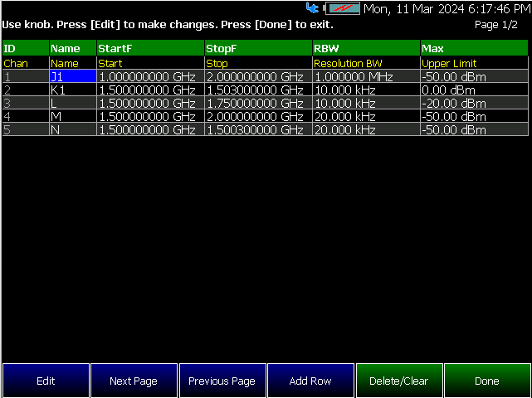Choose row N's 20.000 kHz RBW cell

tap(367, 129)
